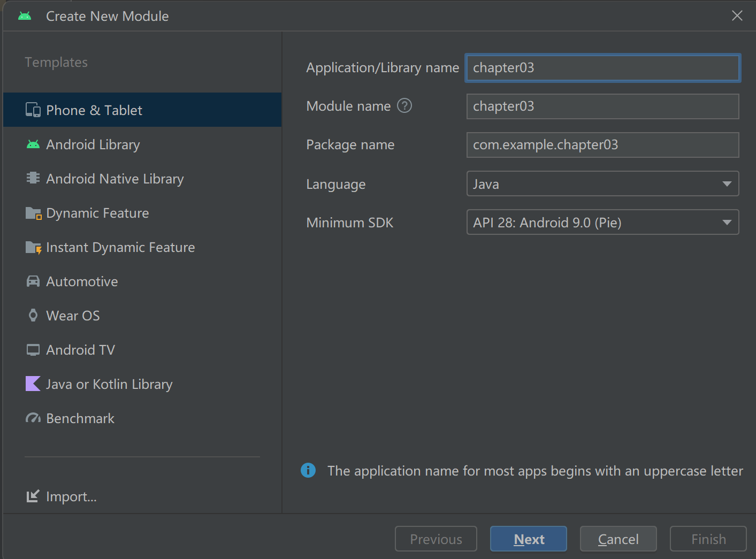Image resolution: width=756 pixels, height=559 pixels.
Task: Choose Instant Dynamic Feature template
Action: click(x=142, y=247)
